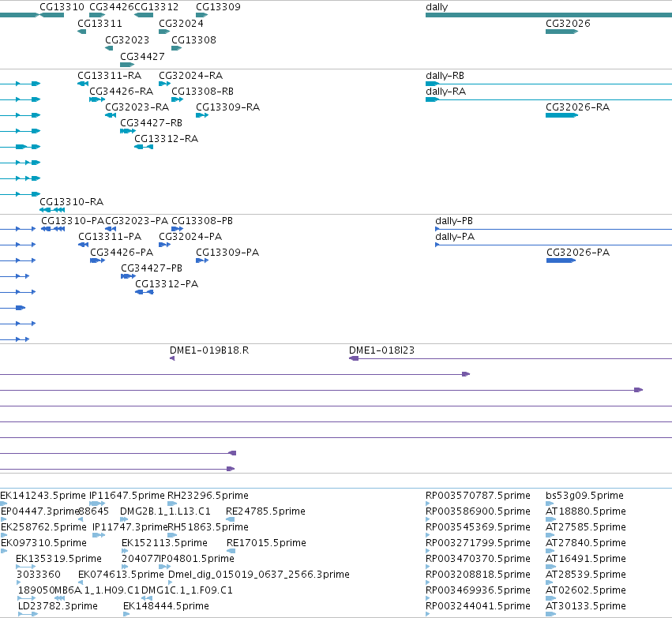672x618 pixels.
Task: Select the EK148444.5prime EST label
Action: click(x=166, y=606)
